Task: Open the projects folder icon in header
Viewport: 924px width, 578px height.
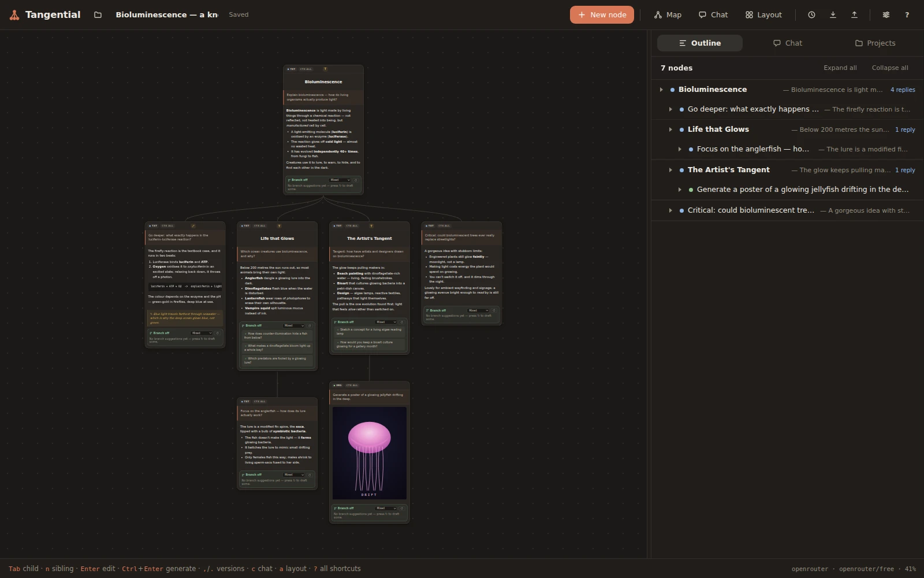Action: [x=98, y=15]
